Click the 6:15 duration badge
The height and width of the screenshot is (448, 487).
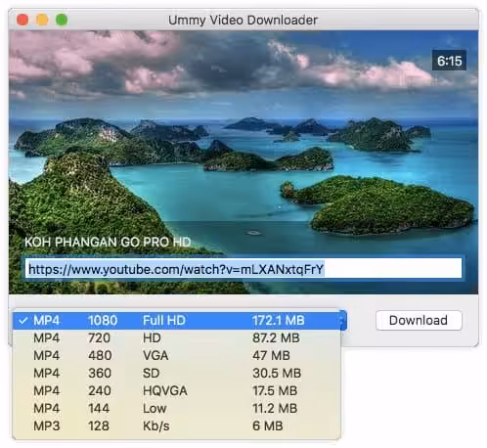(x=449, y=61)
